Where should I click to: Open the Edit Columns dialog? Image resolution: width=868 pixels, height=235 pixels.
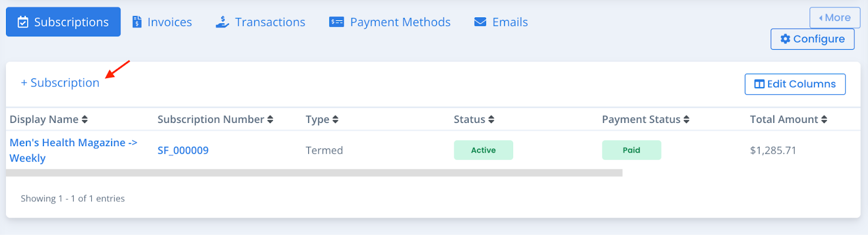pos(795,84)
